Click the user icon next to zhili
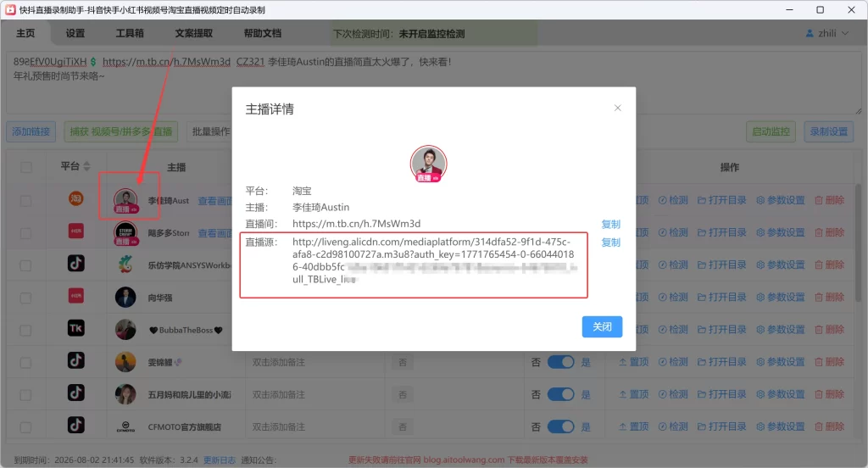 tap(810, 33)
